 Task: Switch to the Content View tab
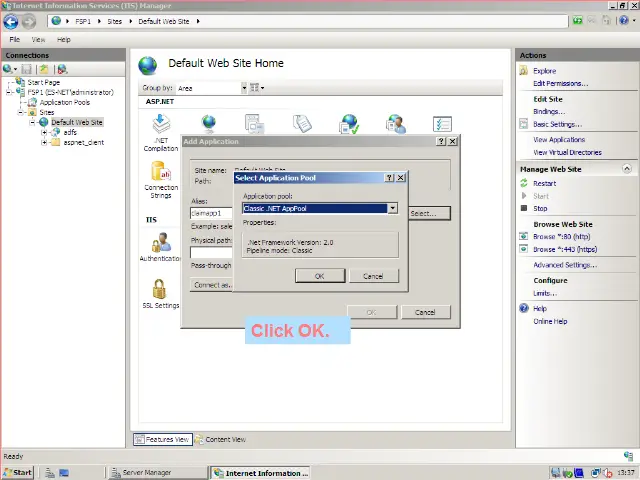(x=220, y=440)
